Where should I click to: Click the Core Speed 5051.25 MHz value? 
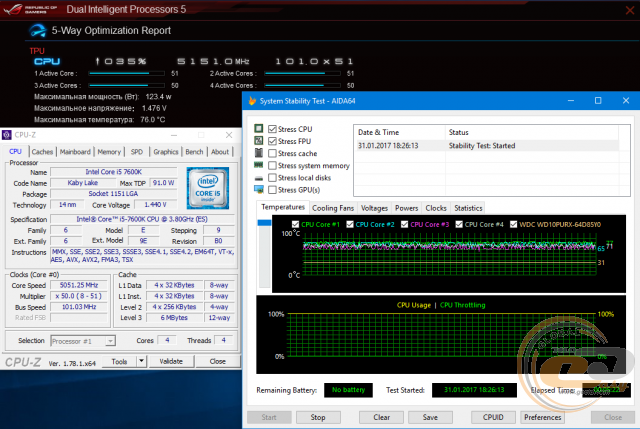tap(79, 285)
